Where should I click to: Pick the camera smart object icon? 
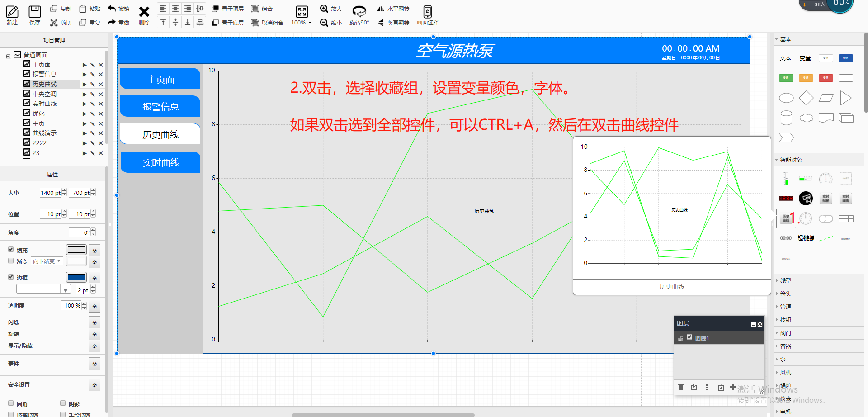(806, 198)
